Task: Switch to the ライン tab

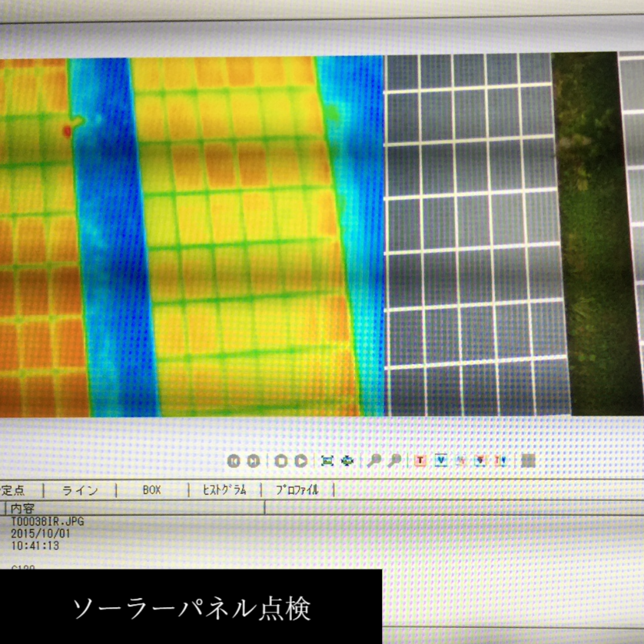Action: point(80,490)
